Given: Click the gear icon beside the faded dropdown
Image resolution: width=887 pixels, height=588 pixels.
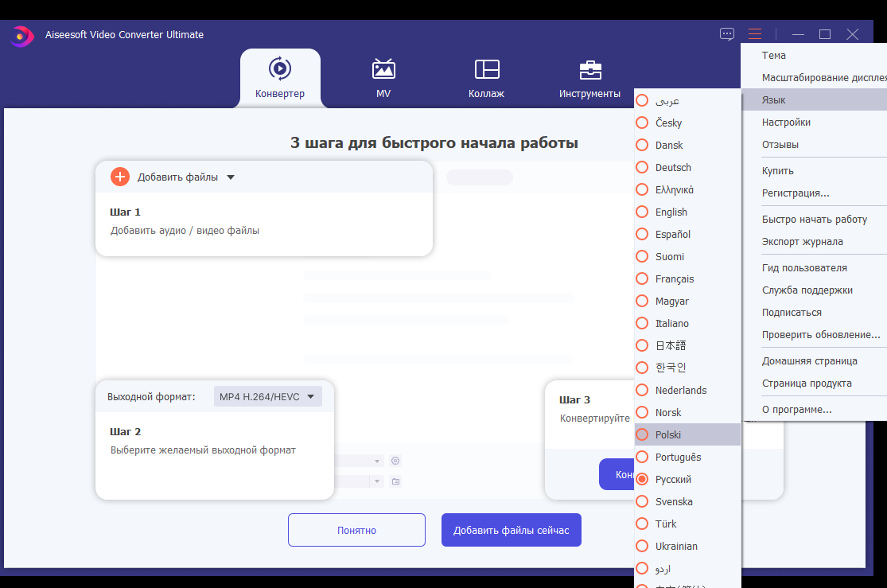Looking at the screenshot, I should [x=395, y=461].
